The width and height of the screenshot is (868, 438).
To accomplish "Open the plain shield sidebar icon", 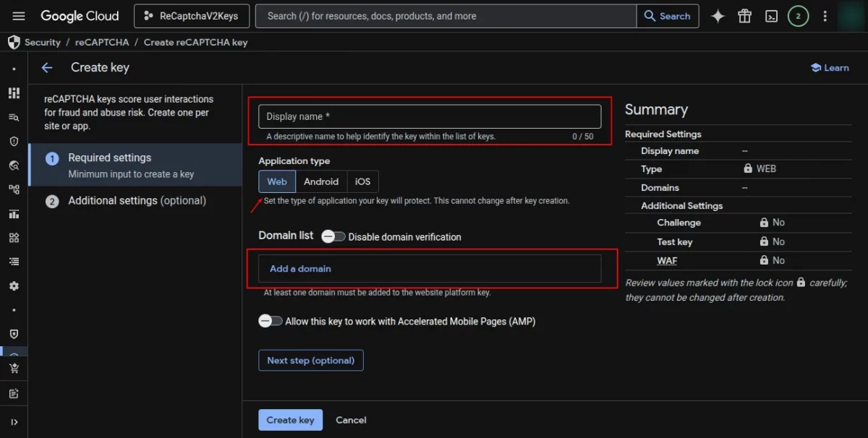I will pyautogui.click(x=14, y=334).
